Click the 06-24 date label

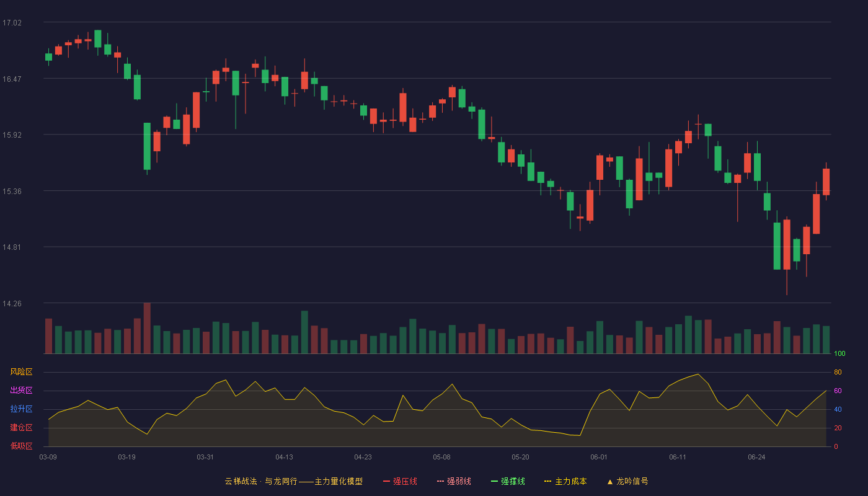[756, 457]
